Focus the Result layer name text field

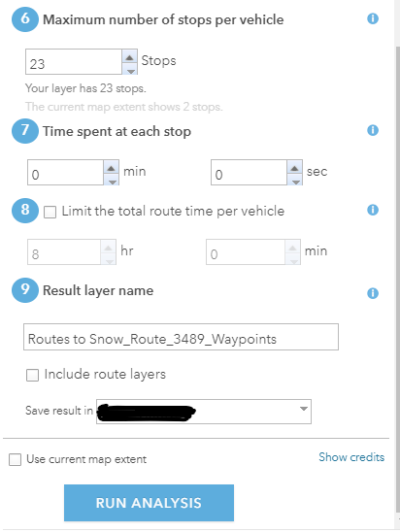tap(181, 337)
